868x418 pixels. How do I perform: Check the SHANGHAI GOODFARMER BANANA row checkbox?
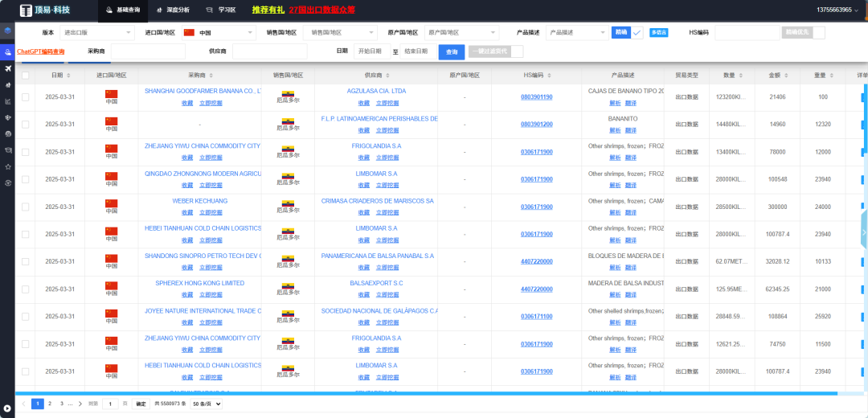click(x=26, y=97)
